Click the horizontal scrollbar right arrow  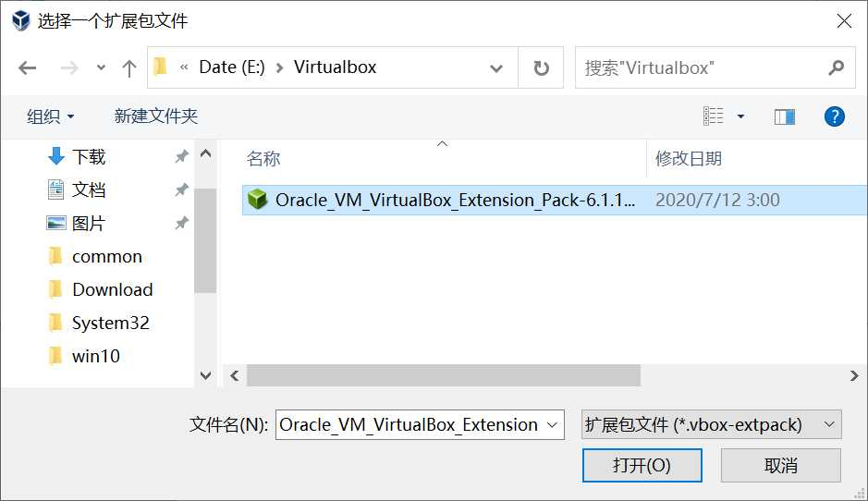[x=854, y=376]
